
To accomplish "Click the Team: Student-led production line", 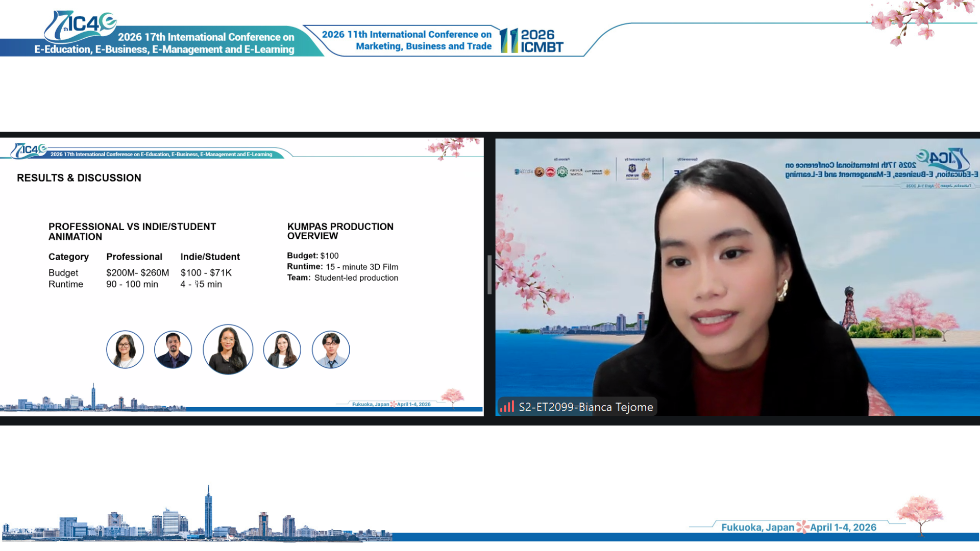I will 342,278.
